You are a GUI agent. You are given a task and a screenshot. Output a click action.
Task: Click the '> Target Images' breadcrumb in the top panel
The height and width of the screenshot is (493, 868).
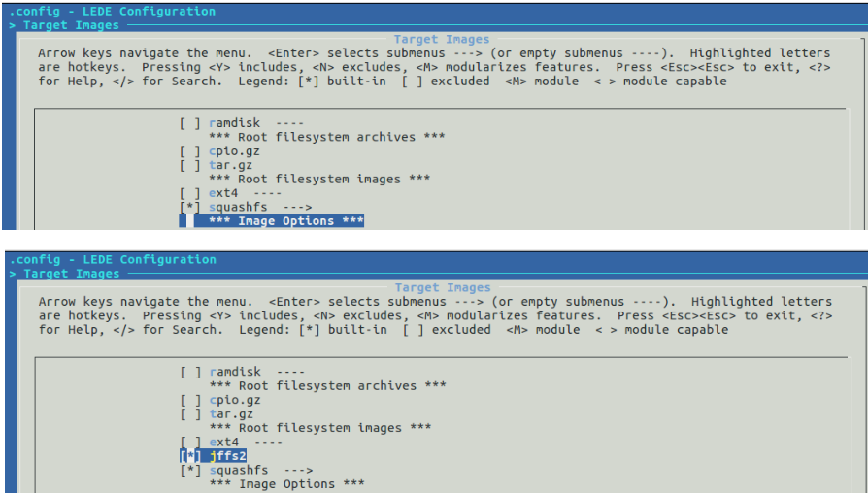[64, 25]
